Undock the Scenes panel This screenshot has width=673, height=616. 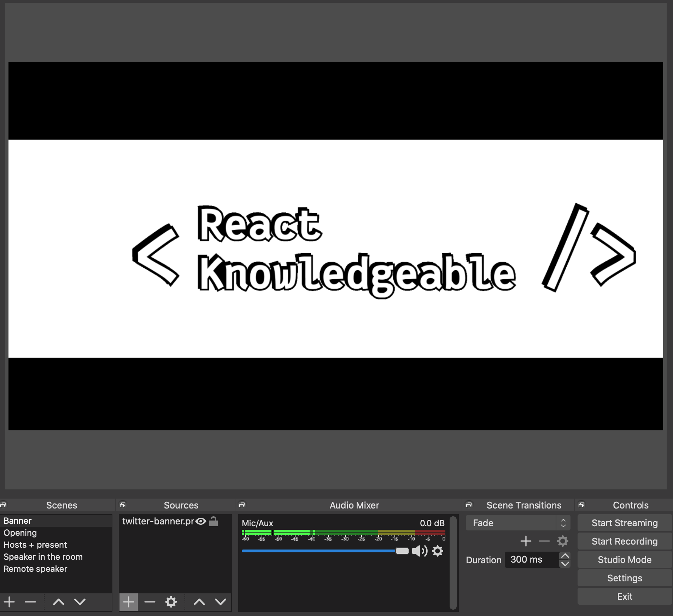click(3, 505)
